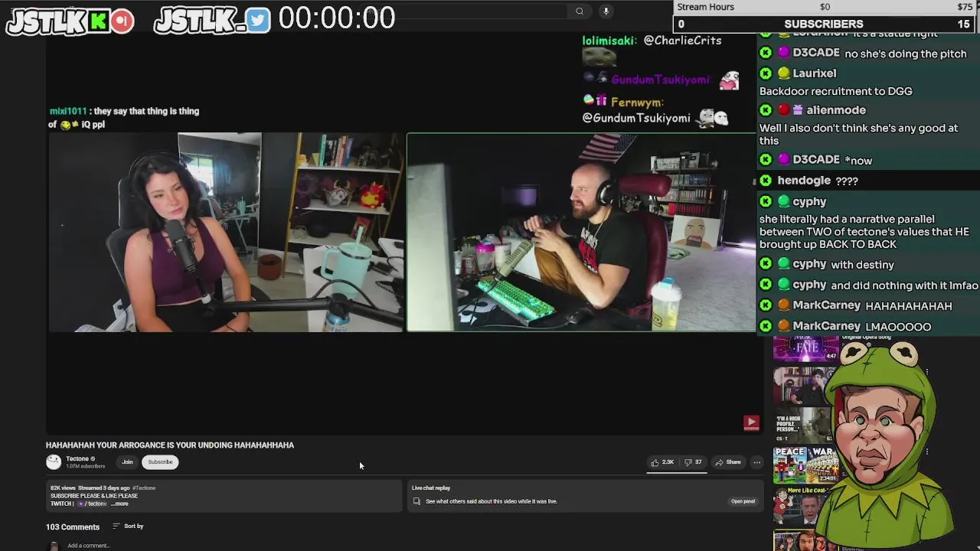This screenshot has width=980, height=551.
Task: Click Open panel for live chat replay
Action: coord(743,501)
